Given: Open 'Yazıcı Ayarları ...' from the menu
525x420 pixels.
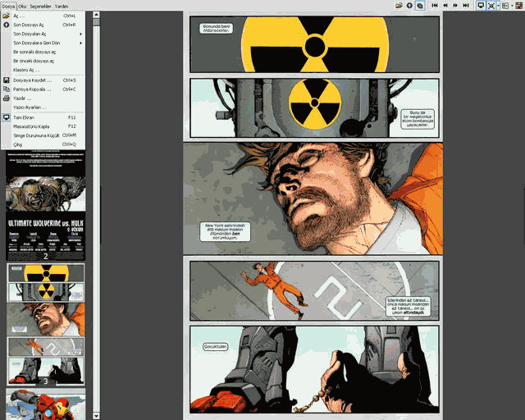Looking at the screenshot, I should 43,107.
